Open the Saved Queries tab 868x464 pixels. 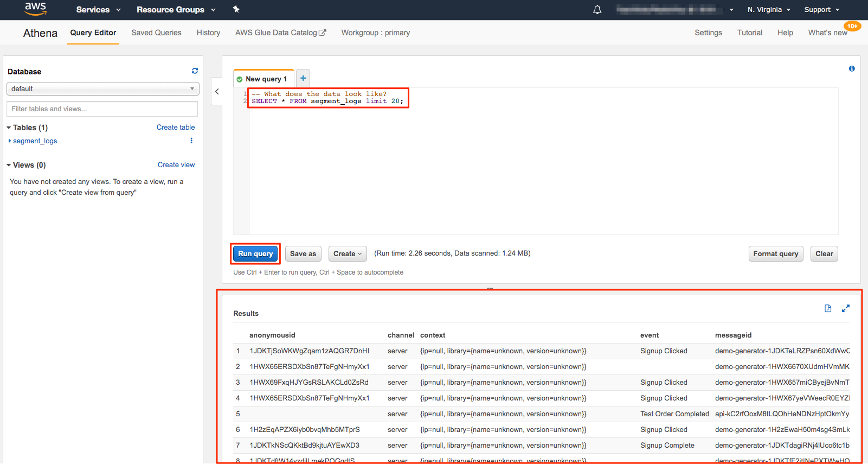pos(156,33)
